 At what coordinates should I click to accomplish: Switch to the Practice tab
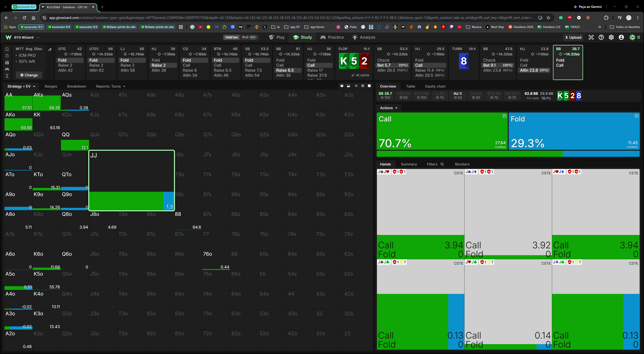[x=332, y=37]
